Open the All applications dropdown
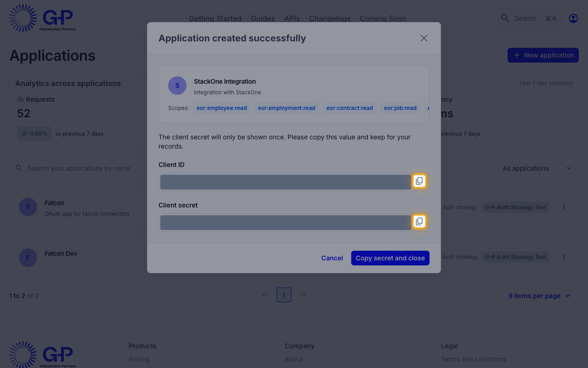The height and width of the screenshot is (368, 588). coord(537,168)
